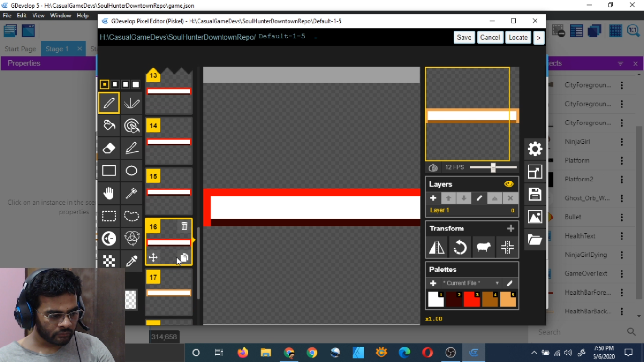Flip the sprite with Transform flip icon
Image resolution: width=644 pixels, height=362 pixels.
(437, 247)
